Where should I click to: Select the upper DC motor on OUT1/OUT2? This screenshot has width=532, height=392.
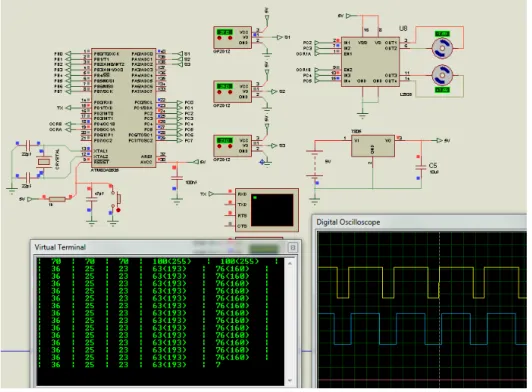442,49
